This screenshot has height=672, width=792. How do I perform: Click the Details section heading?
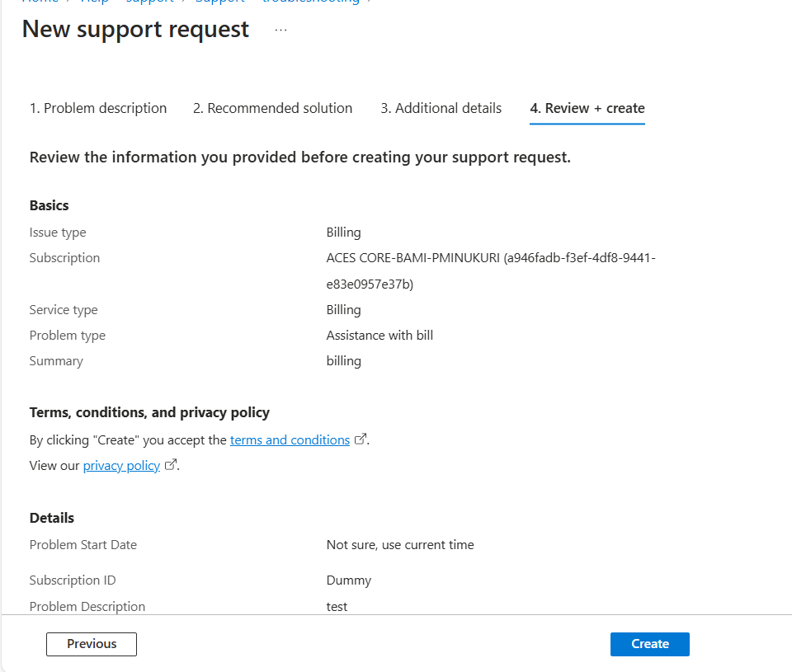pos(52,518)
